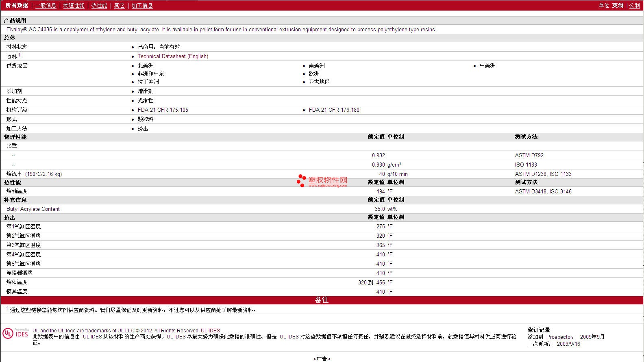Click the 熔融温度 row label

pyautogui.click(x=17, y=191)
